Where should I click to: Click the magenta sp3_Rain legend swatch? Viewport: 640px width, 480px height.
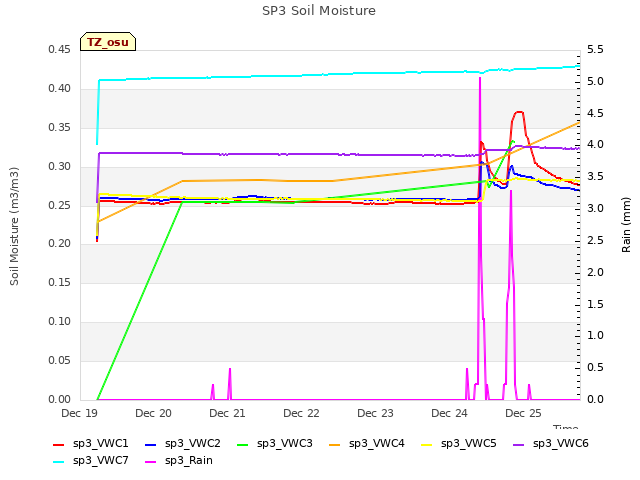coord(151,462)
